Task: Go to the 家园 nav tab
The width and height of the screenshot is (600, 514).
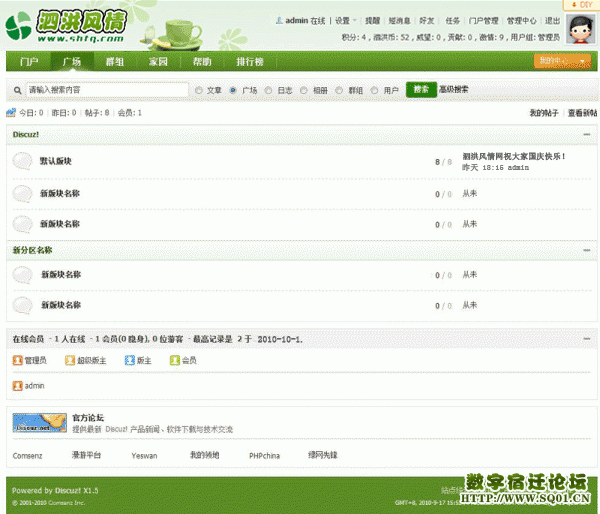Action: [x=158, y=62]
